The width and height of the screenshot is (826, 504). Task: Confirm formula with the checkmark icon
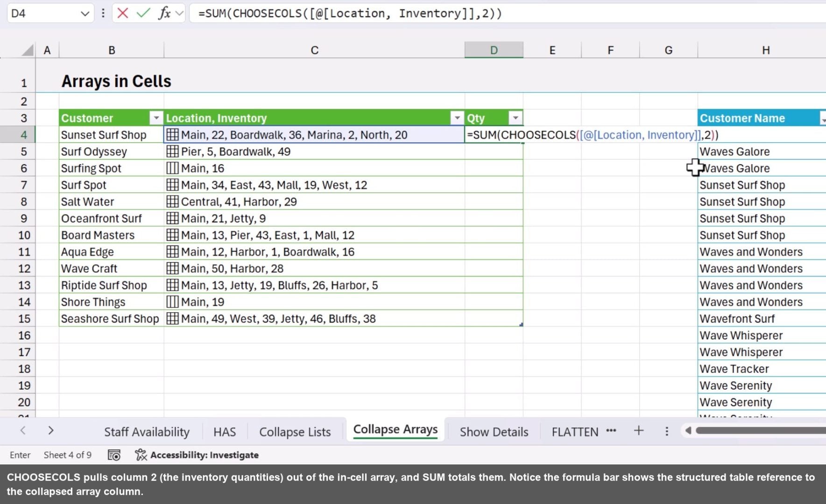pyautogui.click(x=143, y=13)
